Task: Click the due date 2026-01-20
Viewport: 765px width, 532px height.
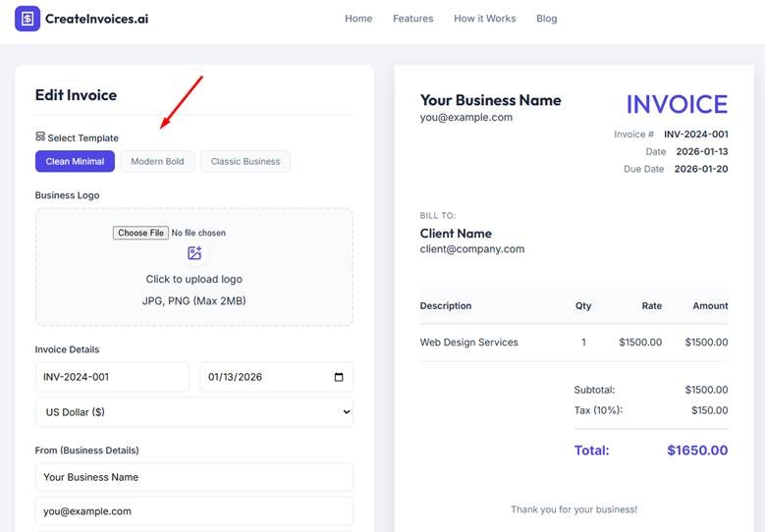Action: point(701,169)
